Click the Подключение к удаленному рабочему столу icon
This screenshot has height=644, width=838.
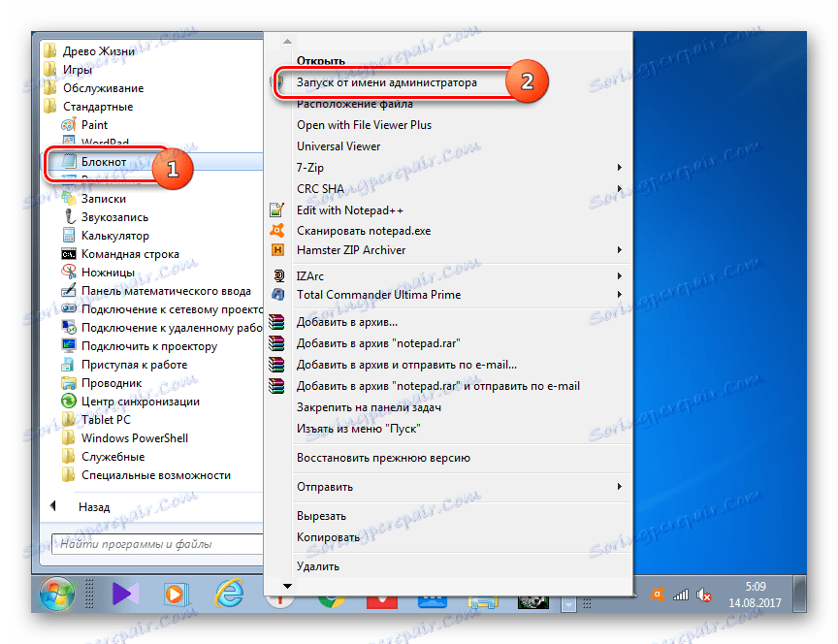click(x=69, y=328)
